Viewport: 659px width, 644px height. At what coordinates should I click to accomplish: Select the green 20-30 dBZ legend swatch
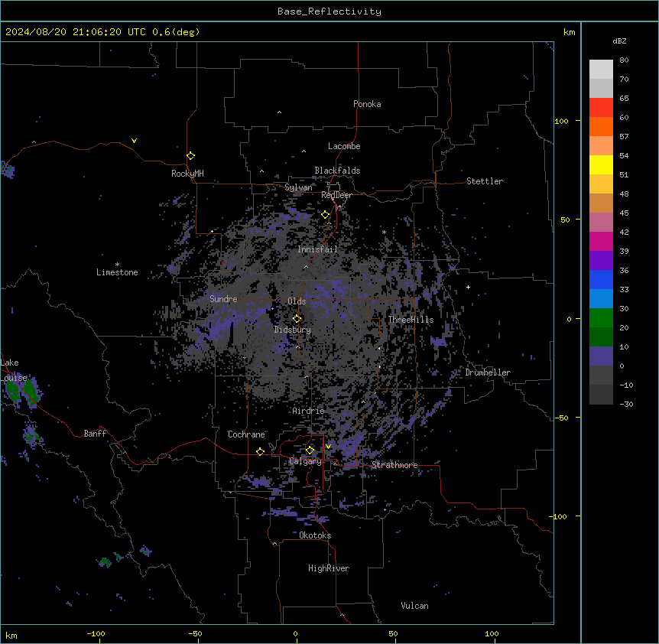pos(601,318)
